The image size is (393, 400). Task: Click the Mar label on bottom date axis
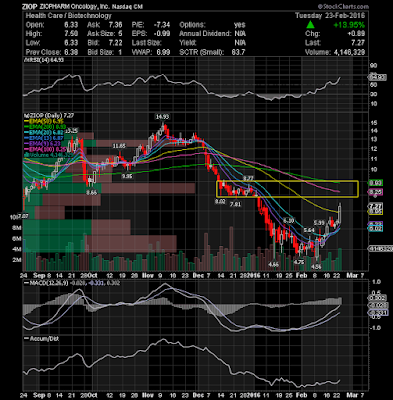point(352,395)
